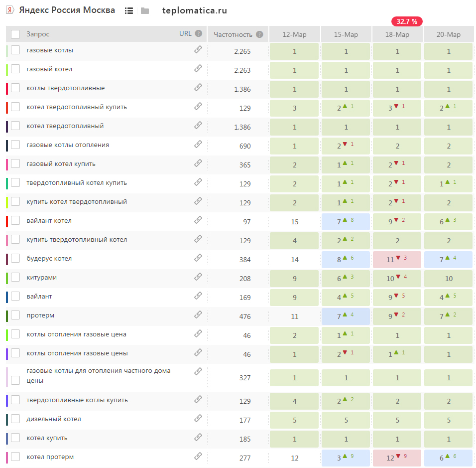
Task: Open URL link icon for котлы отопления газовые цена
Action: [198, 333]
